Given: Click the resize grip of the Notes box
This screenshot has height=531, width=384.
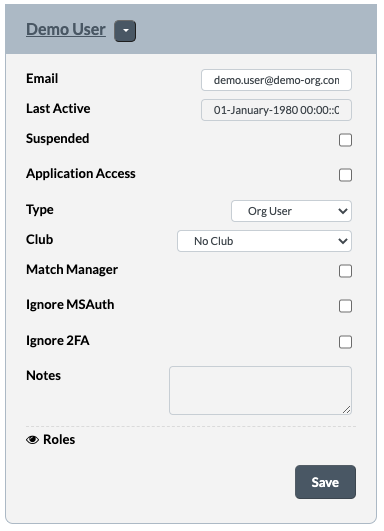Looking at the screenshot, I should (346, 410).
